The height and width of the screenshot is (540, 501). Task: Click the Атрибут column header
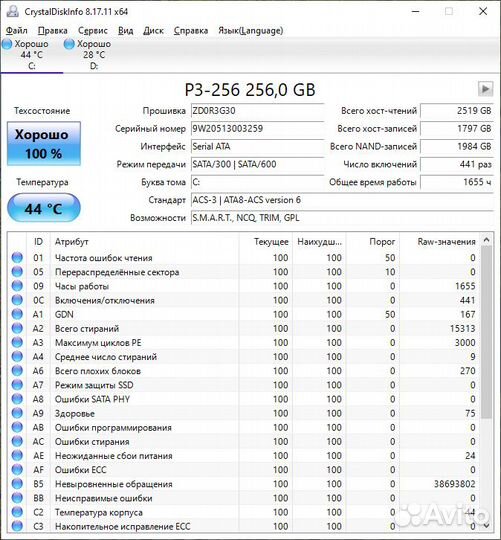point(145,242)
